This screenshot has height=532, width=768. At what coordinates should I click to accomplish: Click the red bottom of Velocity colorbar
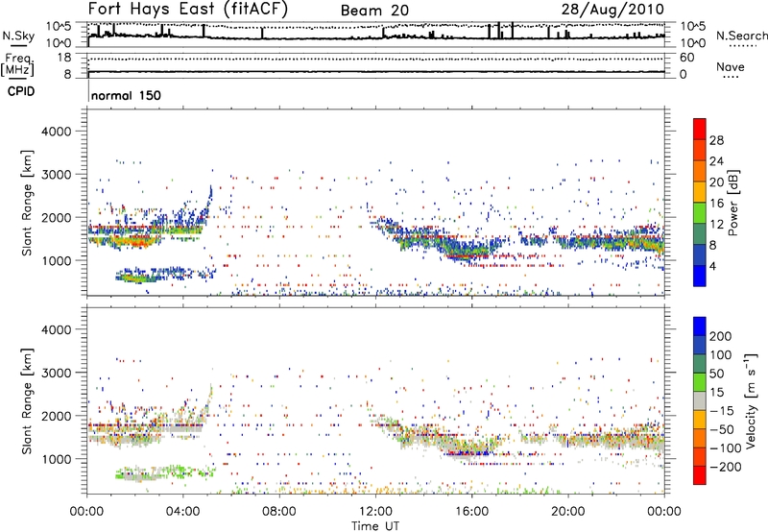click(x=700, y=475)
